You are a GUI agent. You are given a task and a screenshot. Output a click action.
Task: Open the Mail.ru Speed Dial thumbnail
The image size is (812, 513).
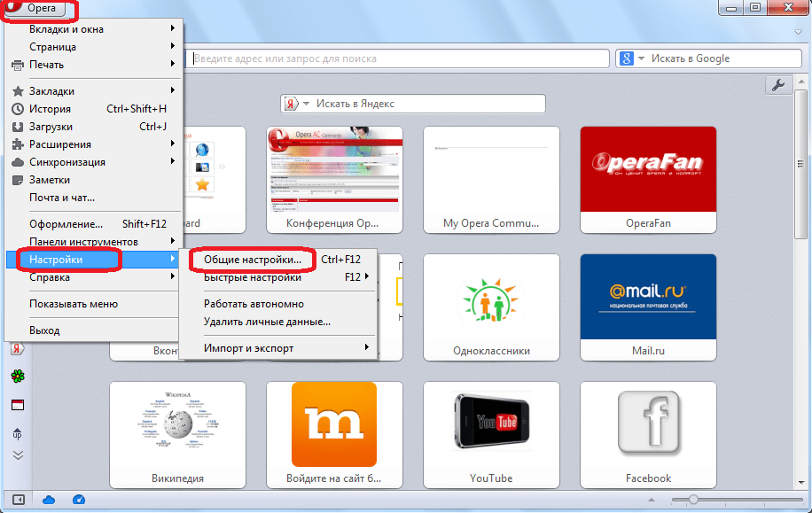(x=648, y=307)
